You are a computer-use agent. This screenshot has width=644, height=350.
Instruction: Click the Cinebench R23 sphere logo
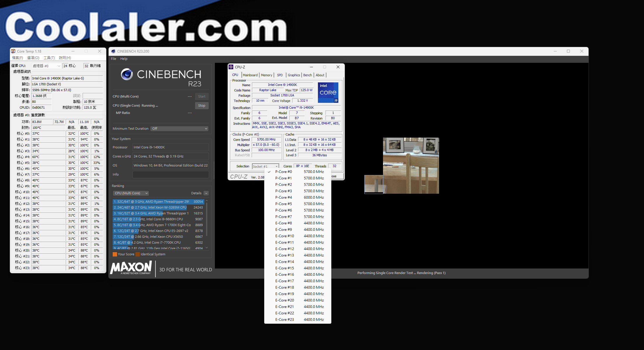coord(127,74)
